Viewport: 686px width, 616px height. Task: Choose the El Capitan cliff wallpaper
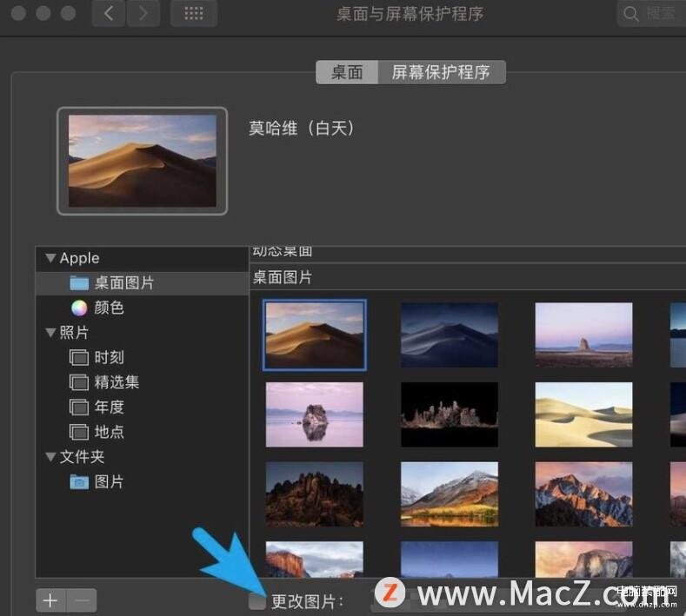[x=314, y=560]
